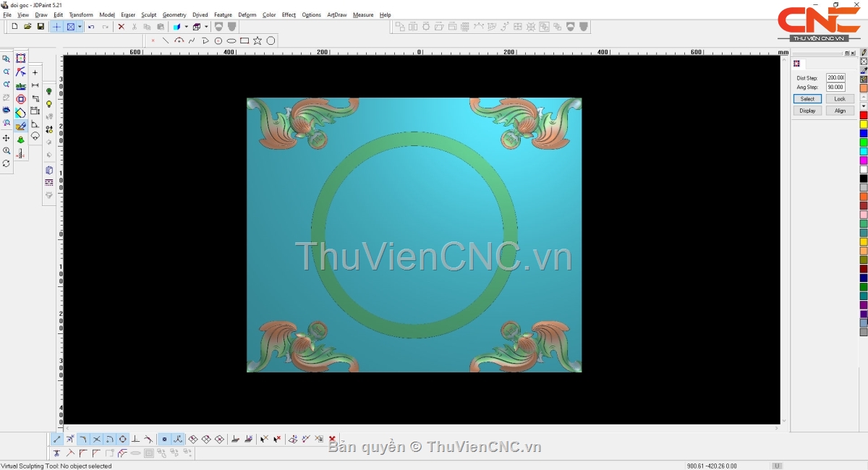This screenshot has width=868, height=470.
Task: Click the Select button
Action: coord(807,99)
